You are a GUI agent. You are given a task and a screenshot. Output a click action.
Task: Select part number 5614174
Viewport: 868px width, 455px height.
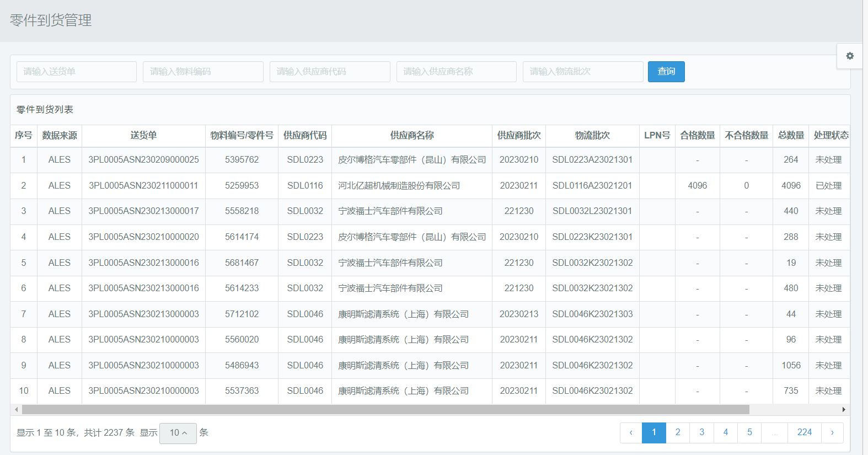(x=242, y=237)
